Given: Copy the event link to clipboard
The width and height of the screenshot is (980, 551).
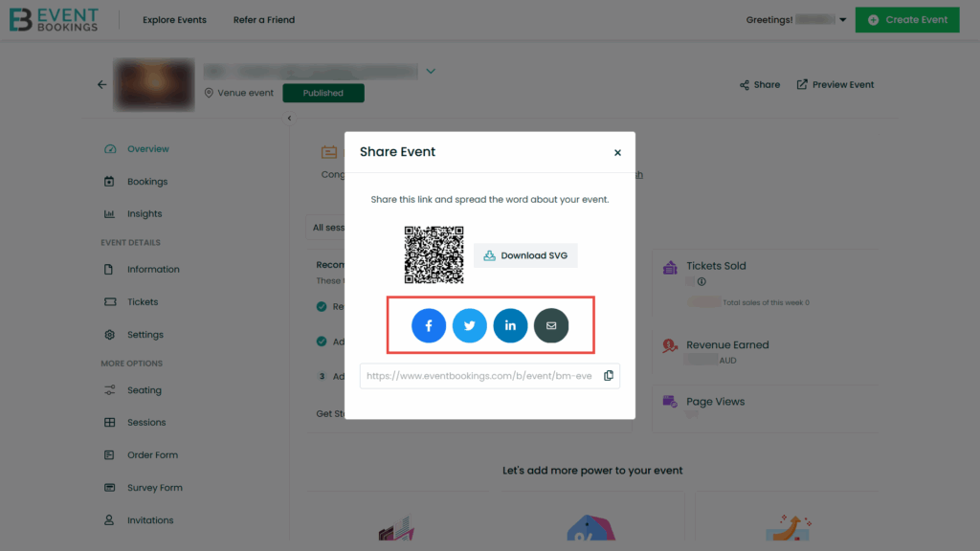Looking at the screenshot, I should pyautogui.click(x=609, y=375).
